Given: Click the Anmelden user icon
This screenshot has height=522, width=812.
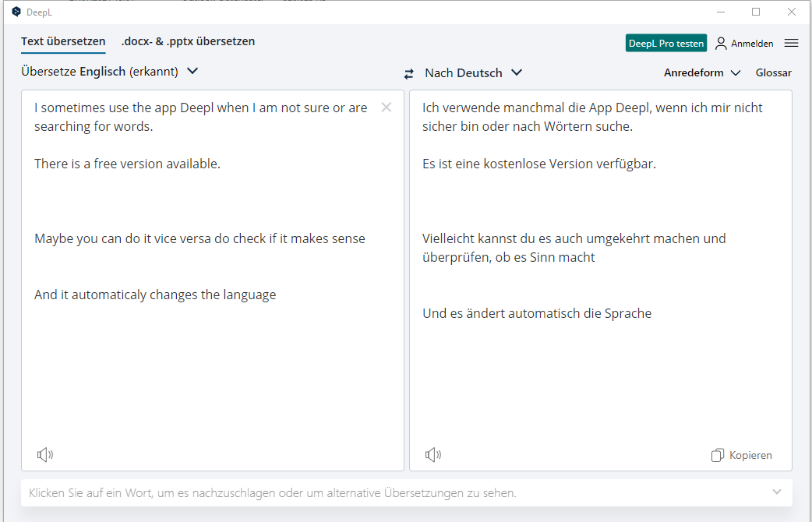Looking at the screenshot, I should click(x=720, y=44).
